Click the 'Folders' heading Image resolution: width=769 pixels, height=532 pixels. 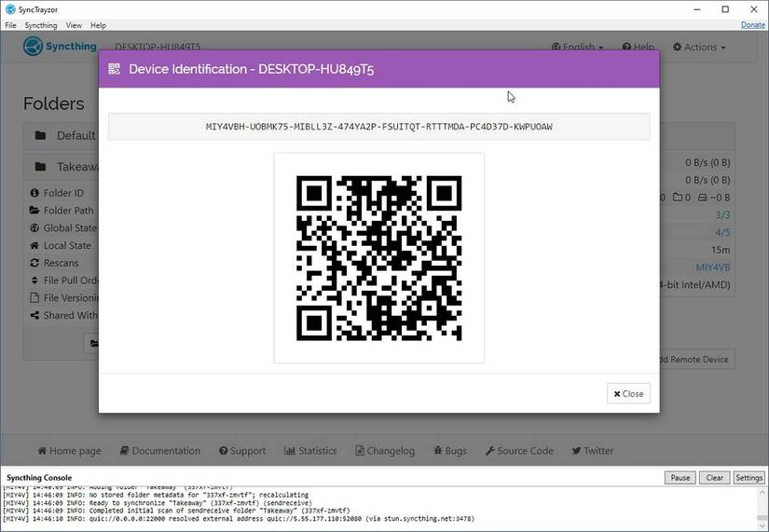(x=54, y=103)
